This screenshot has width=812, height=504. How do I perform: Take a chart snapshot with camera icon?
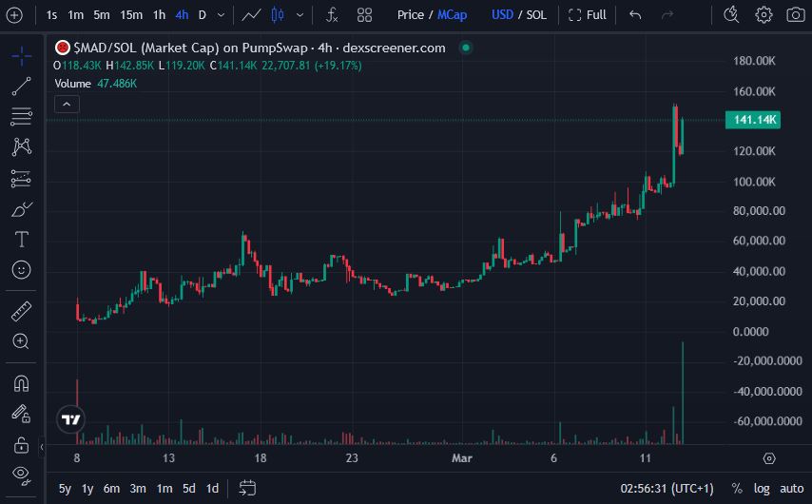click(x=796, y=15)
